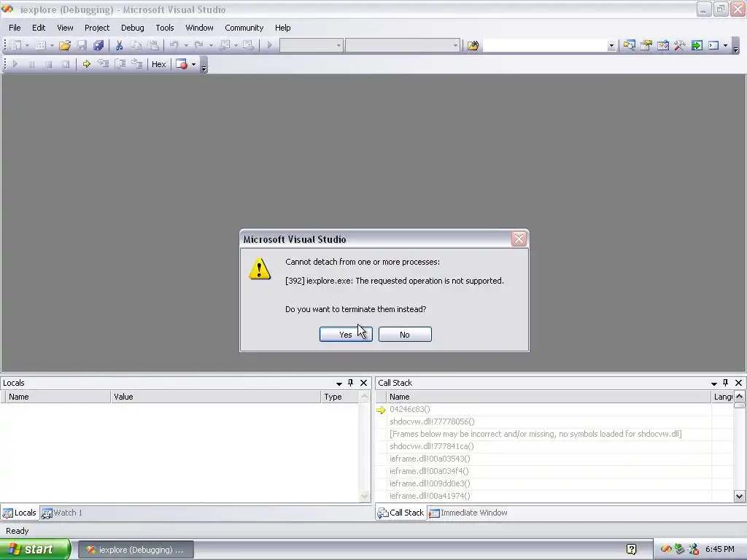This screenshot has height=560, width=747.
Task: Click the Restart debugging icon
Action: [x=66, y=64]
